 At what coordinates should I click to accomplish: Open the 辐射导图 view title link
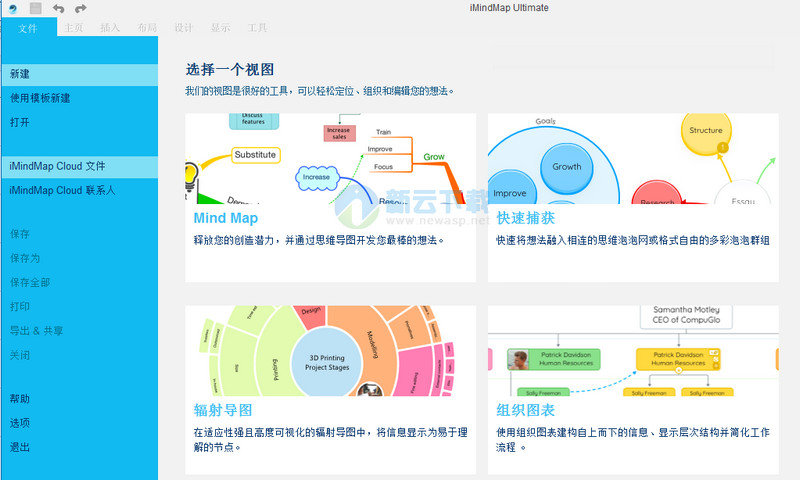[x=223, y=410]
